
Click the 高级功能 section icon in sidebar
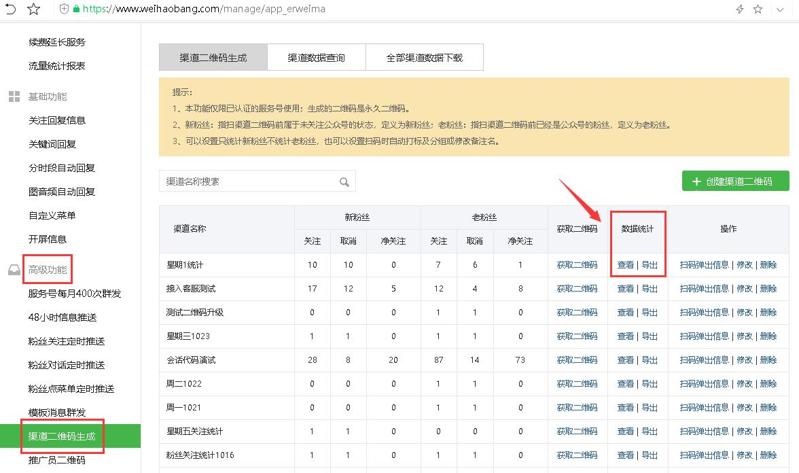[x=14, y=269]
